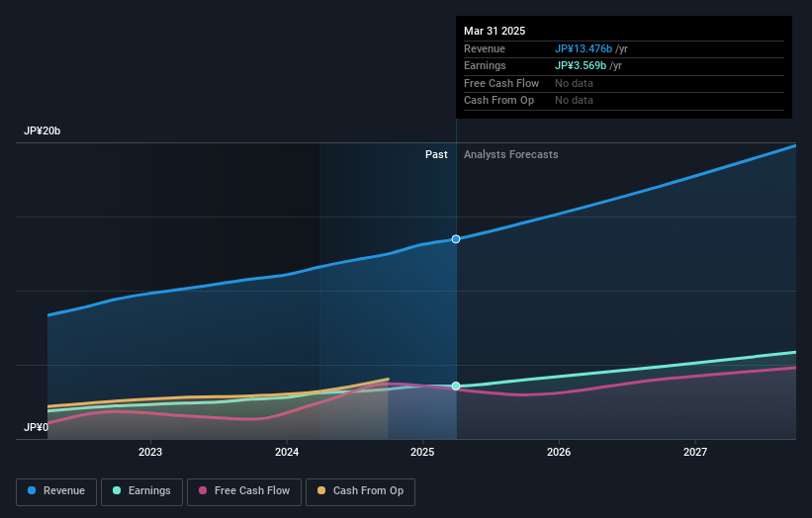The height and width of the screenshot is (518, 812).
Task: Click the teal Earnings legend dot
Action: [117, 490]
